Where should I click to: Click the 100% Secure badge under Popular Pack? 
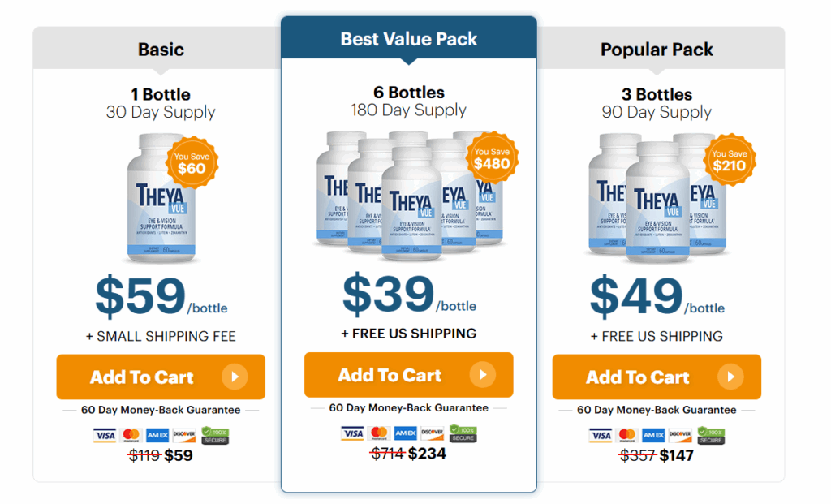710,436
